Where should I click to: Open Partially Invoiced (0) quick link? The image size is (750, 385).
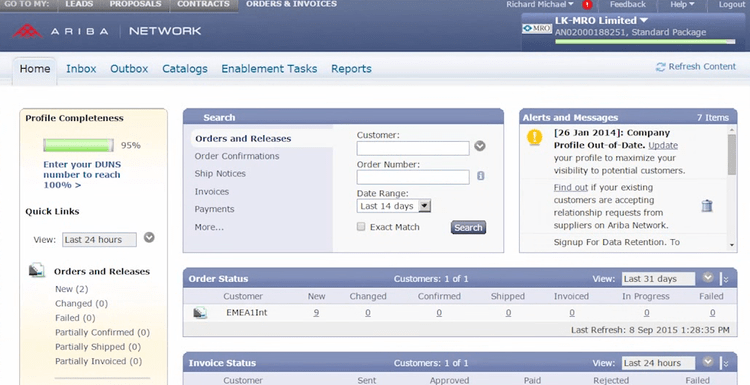click(99, 361)
